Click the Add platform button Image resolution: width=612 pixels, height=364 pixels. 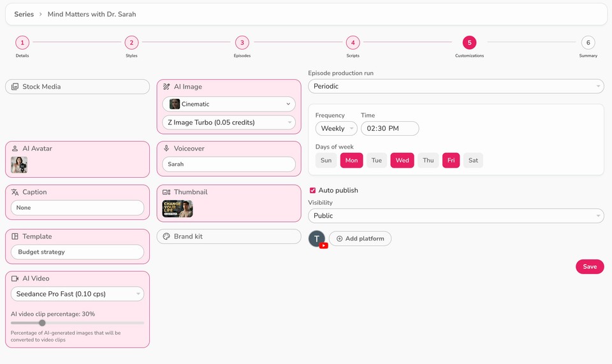coord(360,238)
